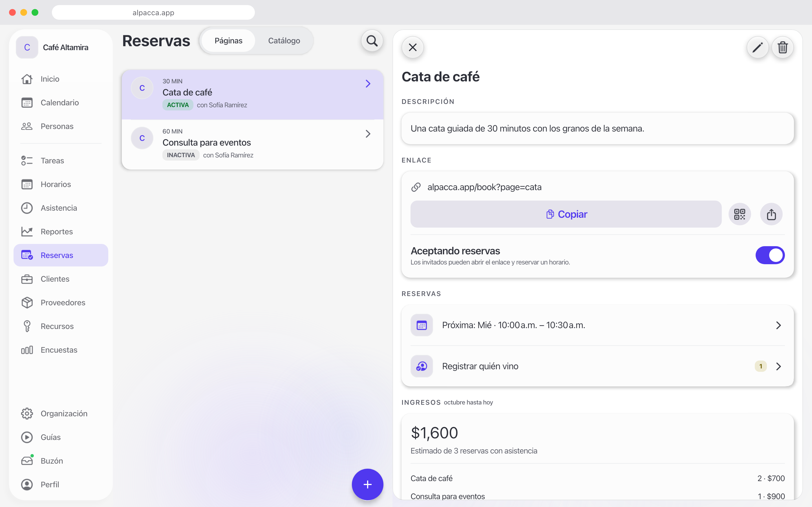Delete page with trash icon
This screenshot has width=812, height=507.
(x=782, y=47)
